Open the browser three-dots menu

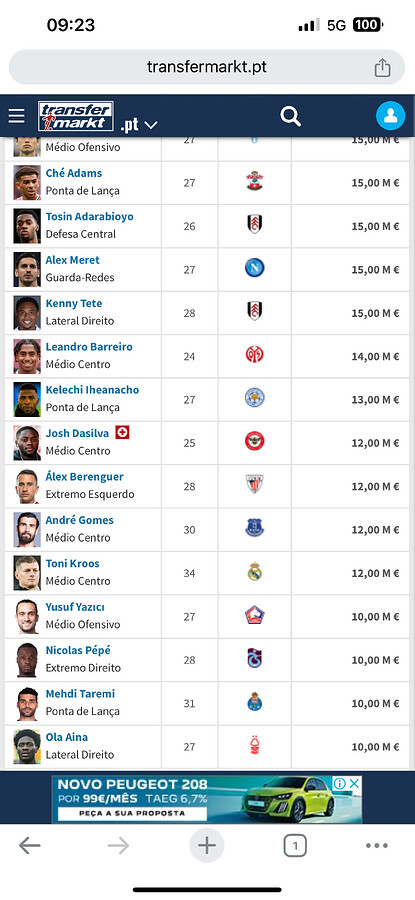coord(377,845)
